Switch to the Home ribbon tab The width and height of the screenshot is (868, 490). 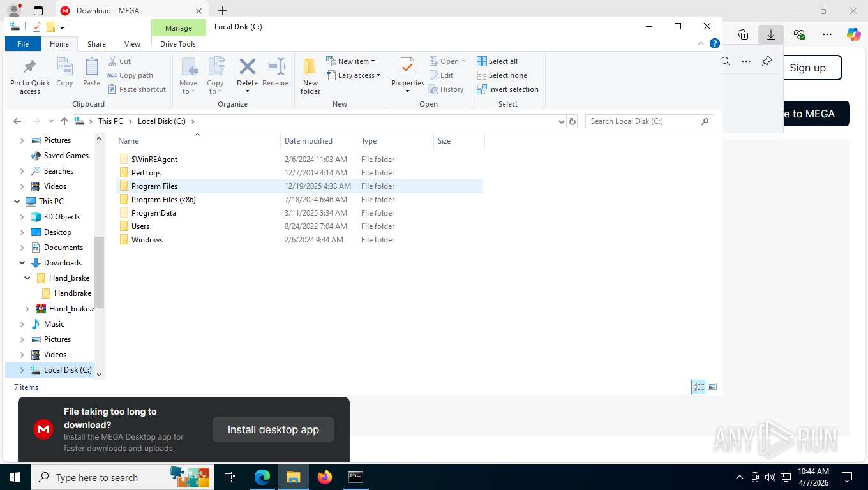[59, 44]
